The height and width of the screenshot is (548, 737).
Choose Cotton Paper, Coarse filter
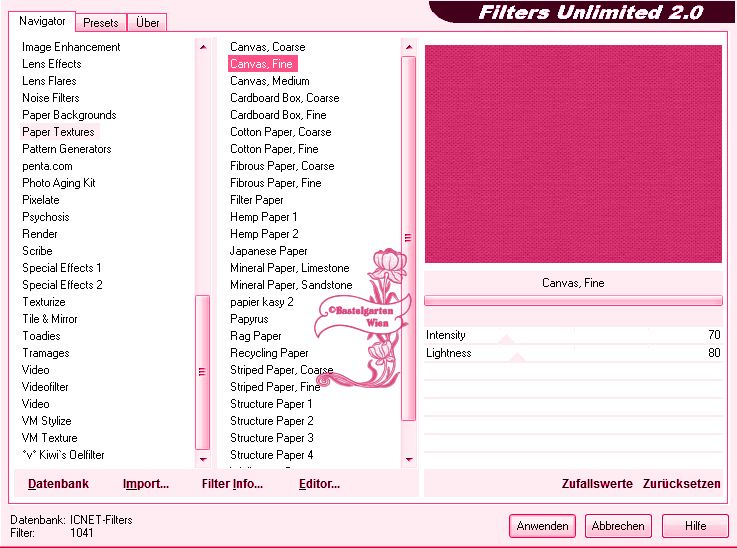point(281,132)
